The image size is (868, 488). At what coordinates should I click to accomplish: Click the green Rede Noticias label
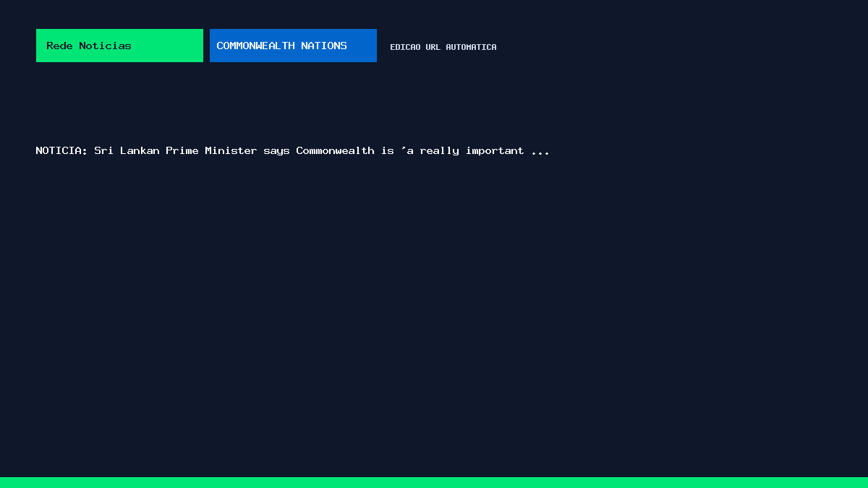[x=119, y=46]
